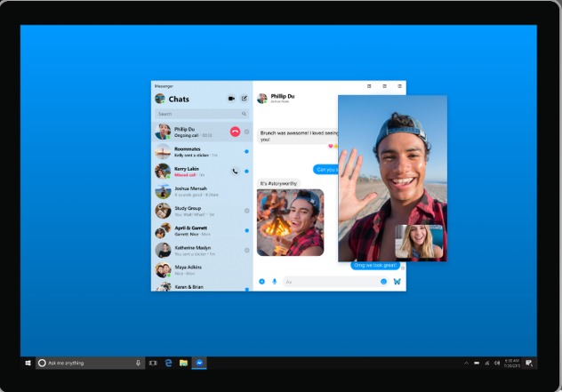This screenshot has height=392, width=562.
Task: Open your own profile picture beside Chats
Action: point(160,99)
